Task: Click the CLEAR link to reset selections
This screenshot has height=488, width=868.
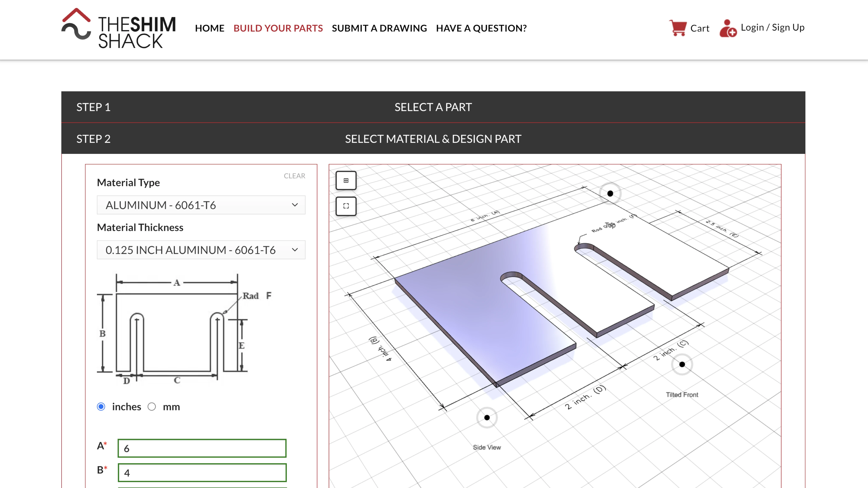Action: pos(294,175)
